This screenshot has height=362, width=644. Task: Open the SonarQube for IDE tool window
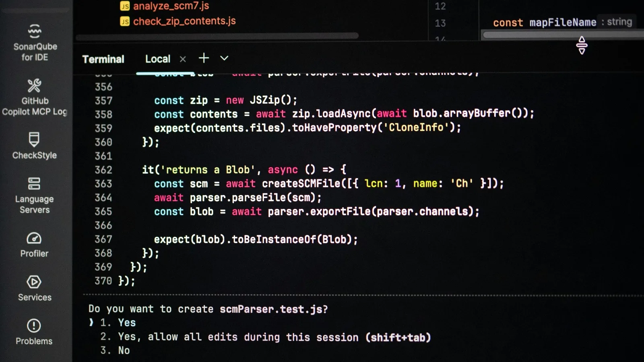tap(35, 43)
